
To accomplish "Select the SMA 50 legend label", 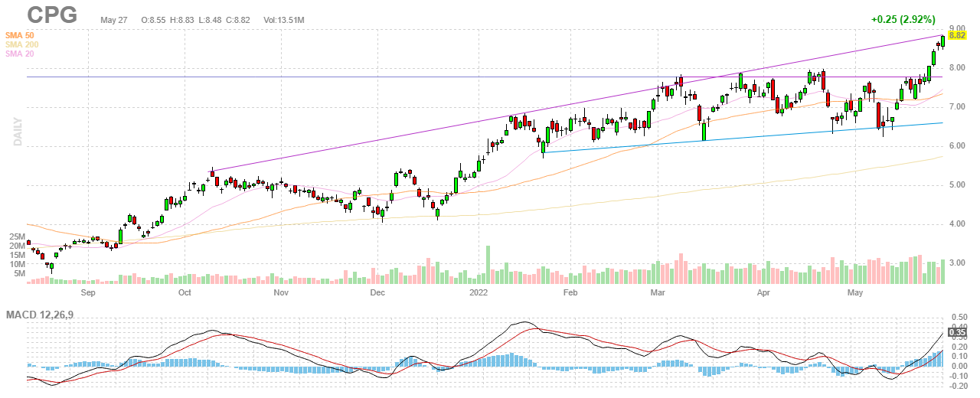I will pyautogui.click(x=18, y=35).
